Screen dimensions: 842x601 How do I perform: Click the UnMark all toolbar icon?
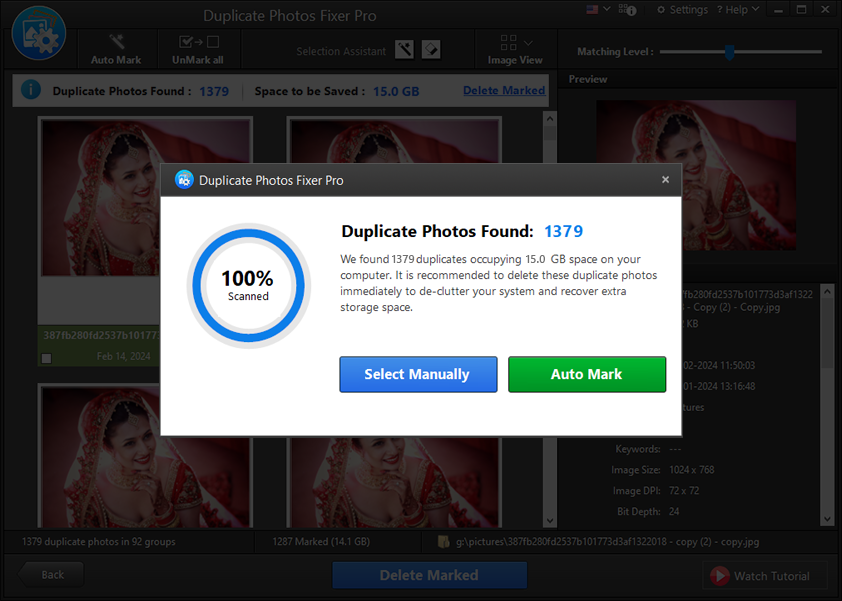198,42
